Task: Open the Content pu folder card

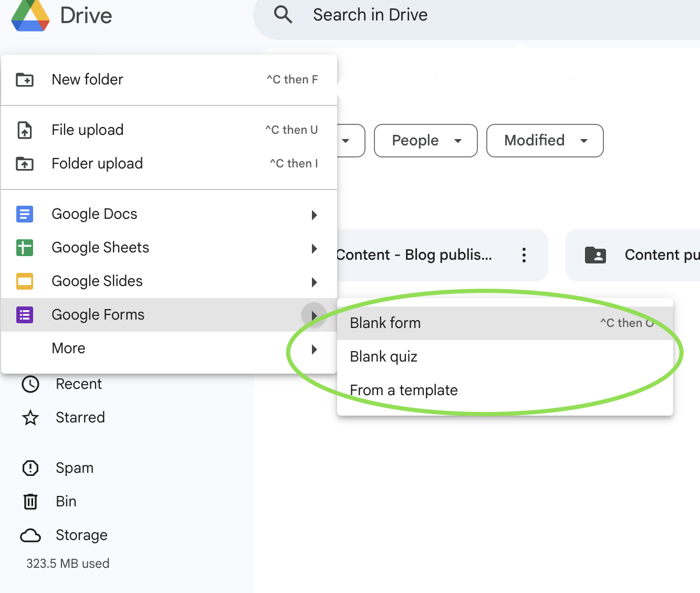Action: 633,255
